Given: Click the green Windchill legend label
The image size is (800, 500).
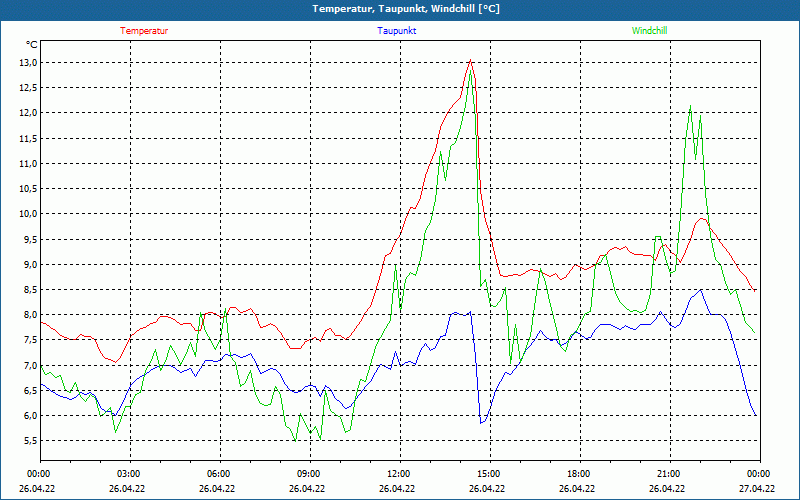Looking at the screenshot, I should [x=649, y=31].
